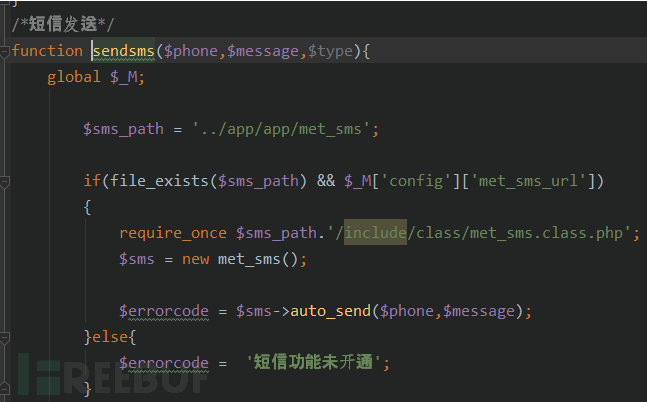The width and height of the screenshot is (647, 402).
Task: Click the FREEBUF watermark logo
Action: 112,375
